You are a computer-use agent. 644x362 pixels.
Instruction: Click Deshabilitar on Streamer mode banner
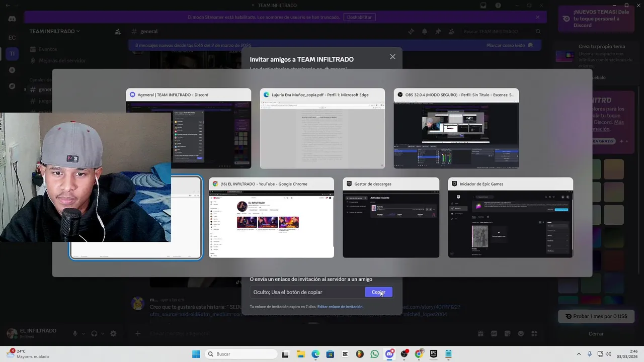coord(359,17)
